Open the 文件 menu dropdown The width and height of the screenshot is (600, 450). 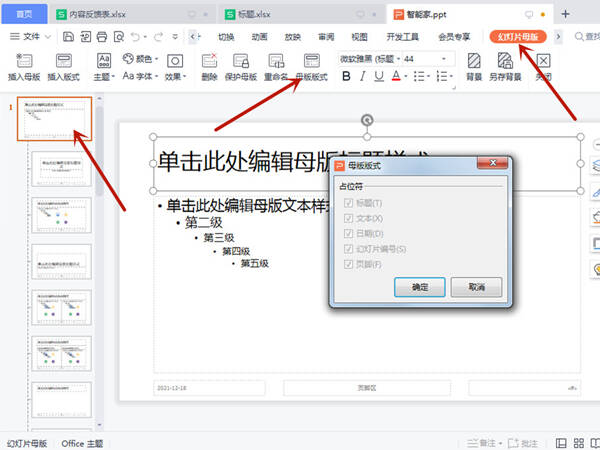(30, 37)
